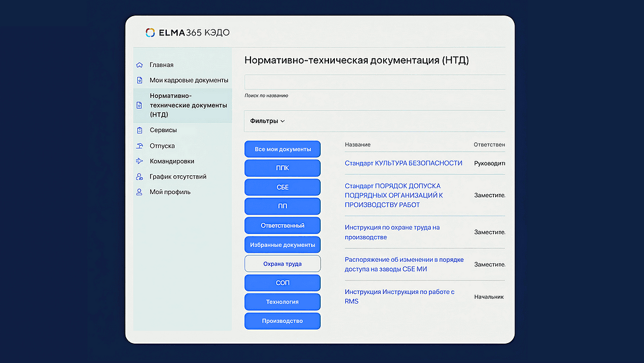Toggle the ППК category filter
This screenshot has height=363, width=644.
(282, 168)
